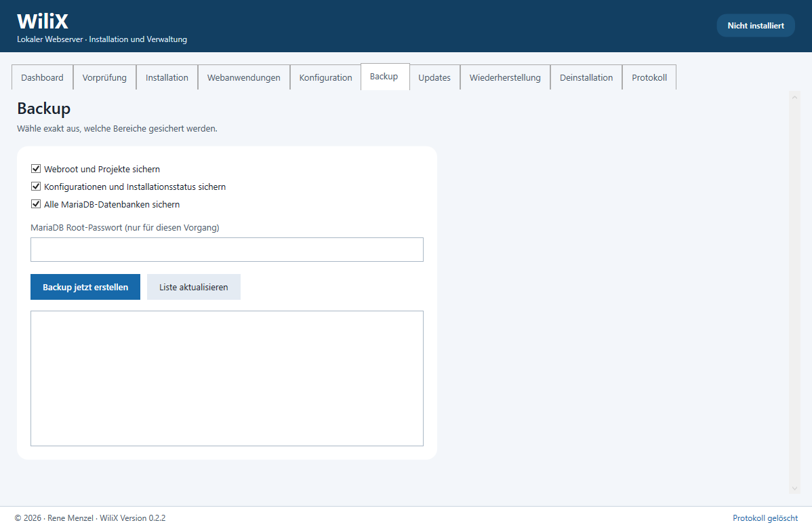Open the Dashboard tab
This screenshot has height=527, width=812.
point(43,77)
